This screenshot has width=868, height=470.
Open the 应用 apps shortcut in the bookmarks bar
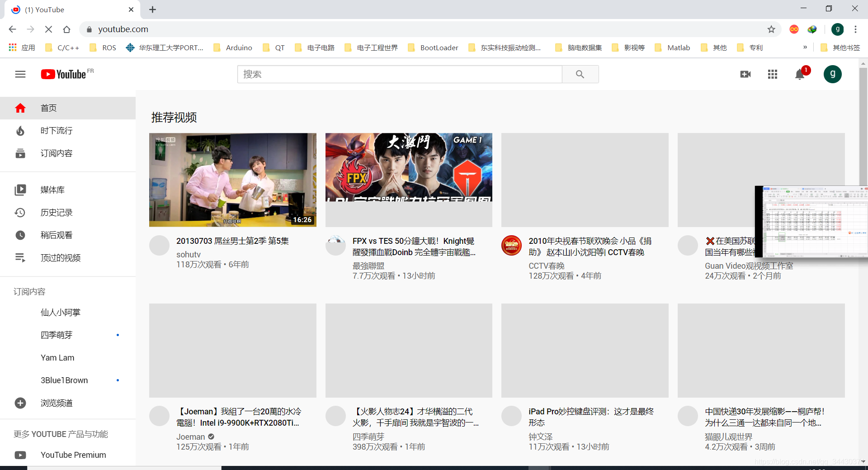(x=22, y=47)
